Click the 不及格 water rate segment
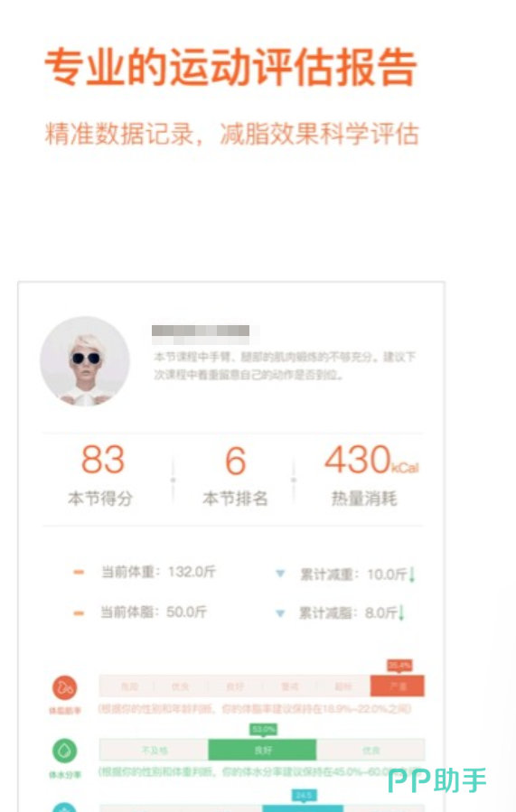 (154, 750)
